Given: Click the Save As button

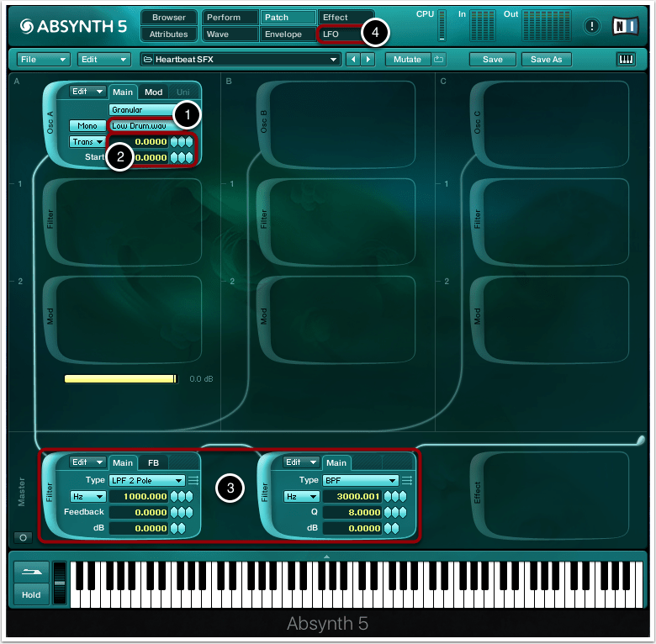Looking at the screenshot, I should tap(546, 60).
